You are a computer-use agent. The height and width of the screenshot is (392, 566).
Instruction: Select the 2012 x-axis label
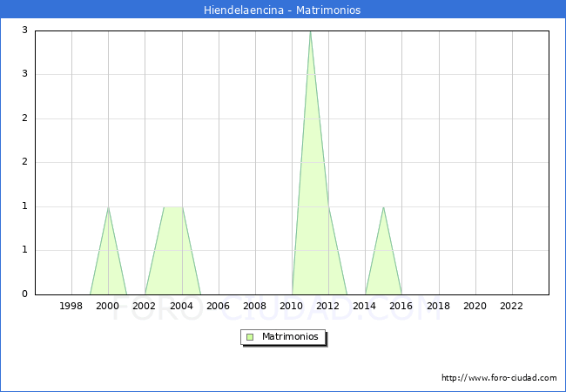(x=327, y=306)
